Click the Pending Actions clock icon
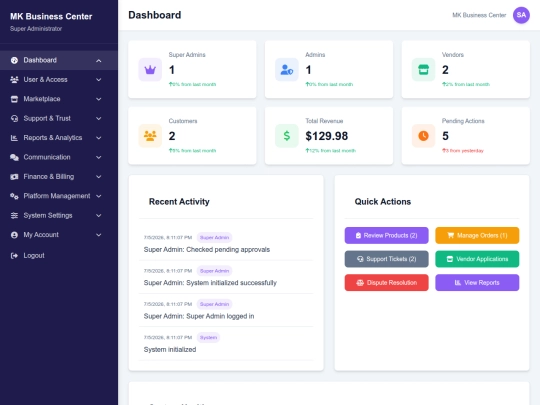Image resolution: width=540 pixels, height=405 pixels. [x=424, y=136]
